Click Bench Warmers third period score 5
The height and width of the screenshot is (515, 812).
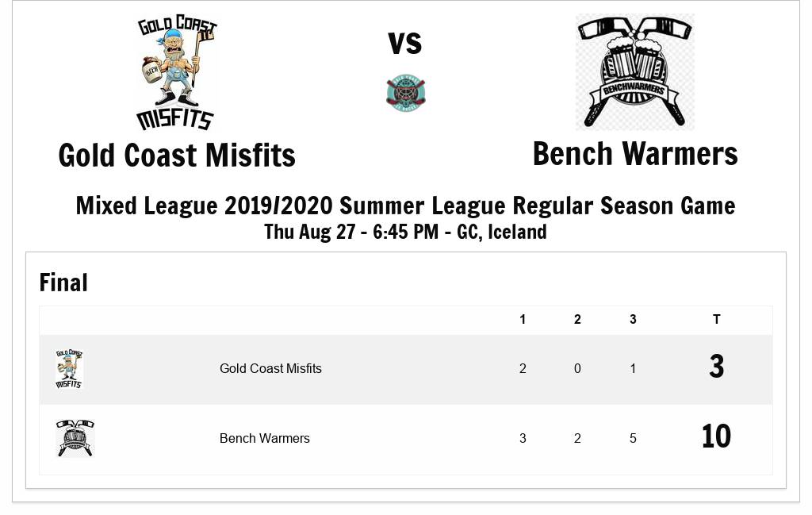click(x=633, y=438)
